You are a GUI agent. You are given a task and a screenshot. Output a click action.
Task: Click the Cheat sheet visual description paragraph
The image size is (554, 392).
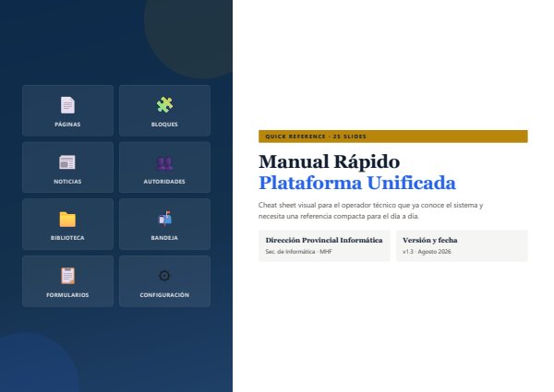tap(370, 210)
